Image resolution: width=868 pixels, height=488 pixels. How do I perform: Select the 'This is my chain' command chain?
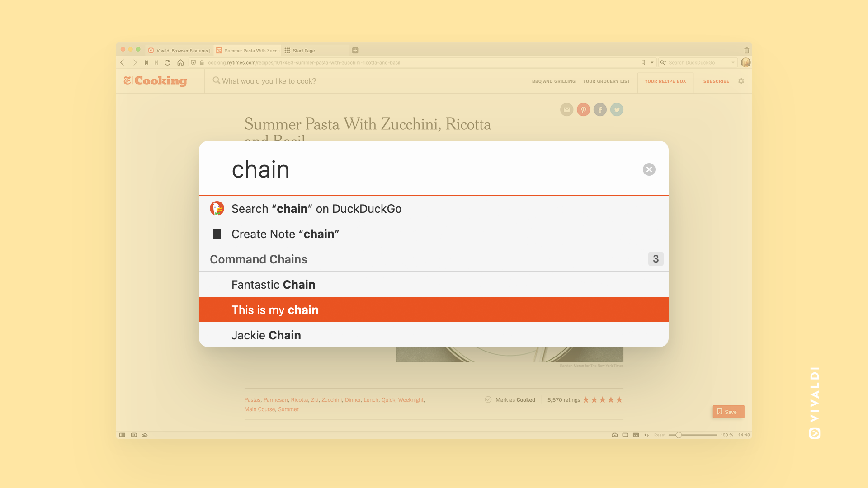click(x=434, y=309)
